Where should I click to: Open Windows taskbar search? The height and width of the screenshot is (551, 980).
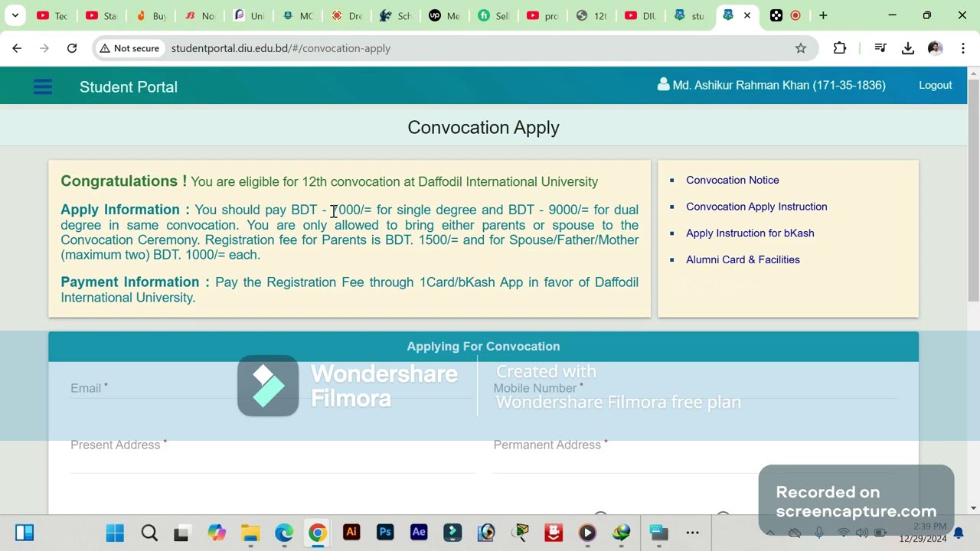click(x=149, y=533)
